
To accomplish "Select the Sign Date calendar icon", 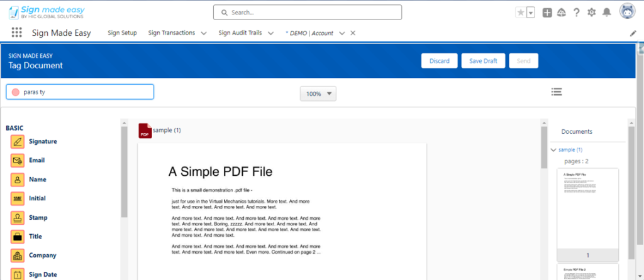I will click(17, 274).
